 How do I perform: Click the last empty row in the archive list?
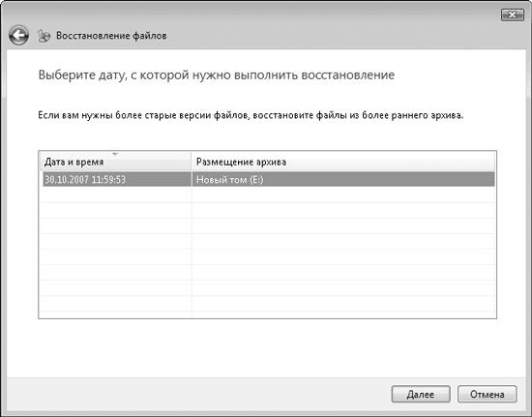267,304
